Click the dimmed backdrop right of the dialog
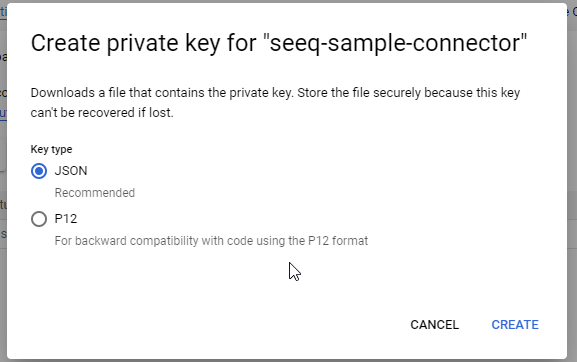577x362 pixels. tap(572, 184)
